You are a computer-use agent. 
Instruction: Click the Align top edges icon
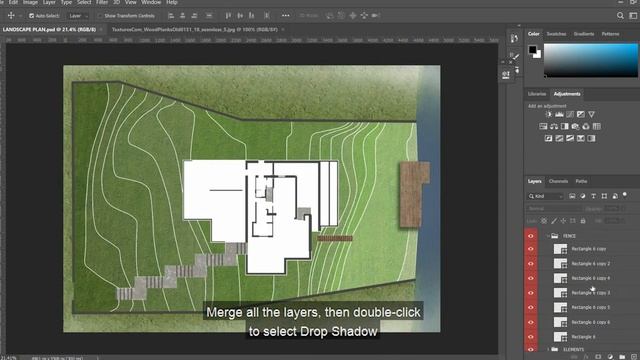coord(228,16)
